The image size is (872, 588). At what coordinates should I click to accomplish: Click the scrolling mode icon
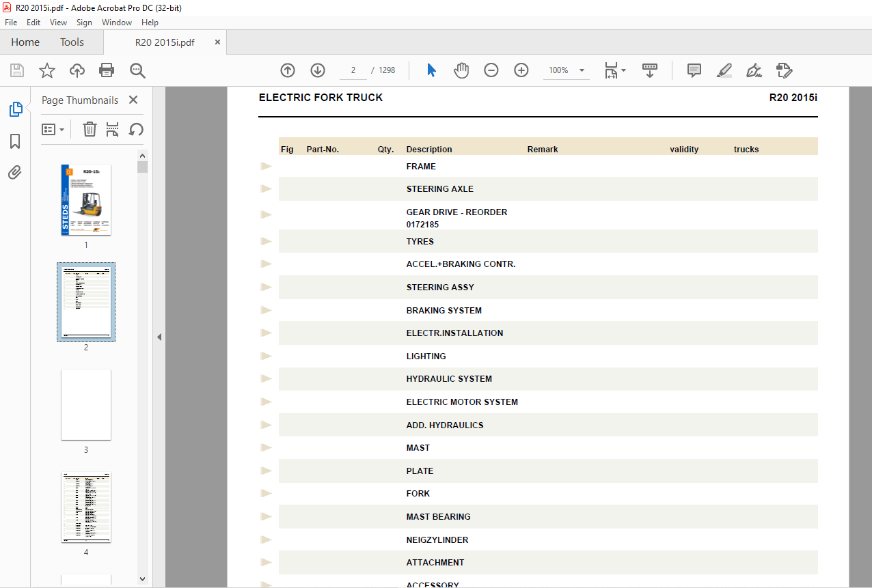pos(649,70)
